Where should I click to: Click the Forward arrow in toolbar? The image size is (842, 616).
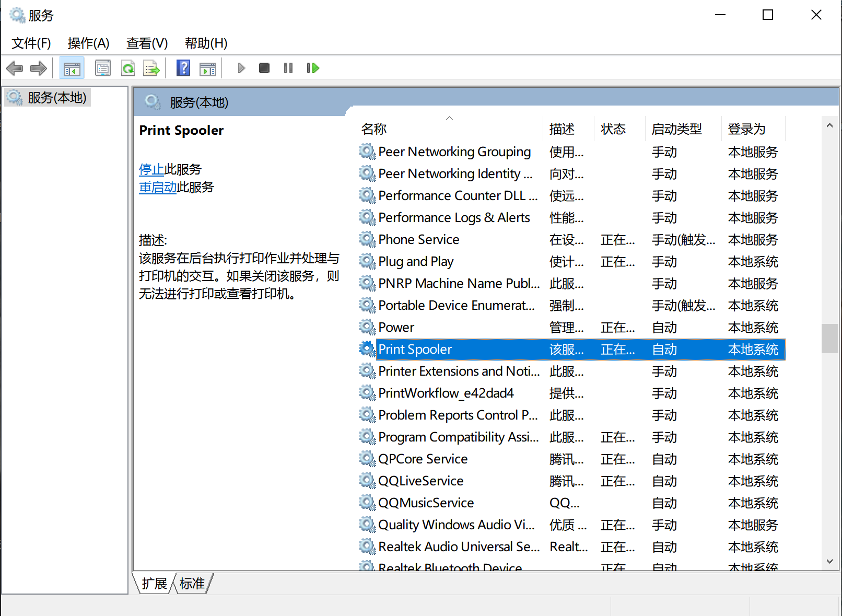(x=39, y=68)
